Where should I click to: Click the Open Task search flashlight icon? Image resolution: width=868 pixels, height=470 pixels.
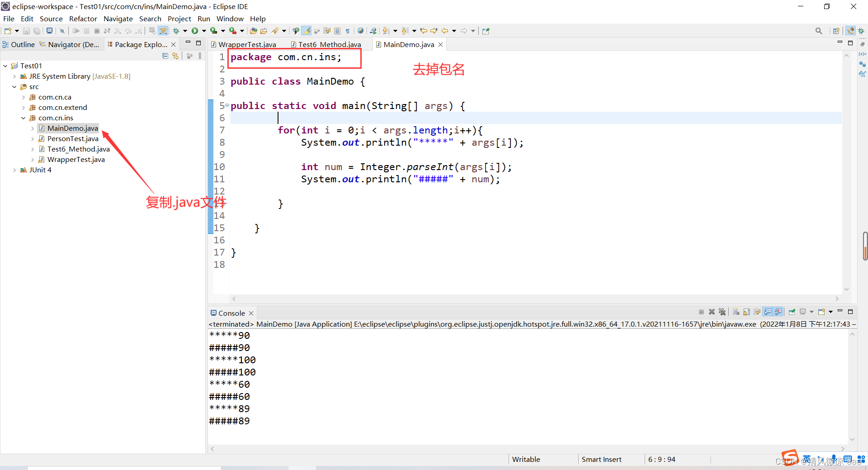[275, 31]
